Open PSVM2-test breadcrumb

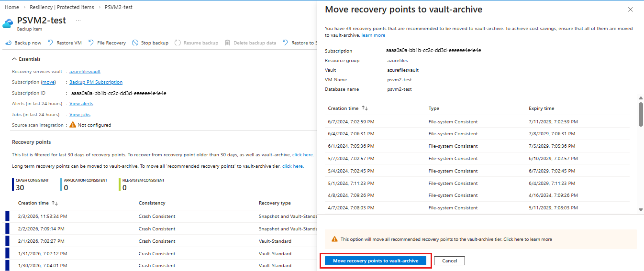(x=119, y=7)
